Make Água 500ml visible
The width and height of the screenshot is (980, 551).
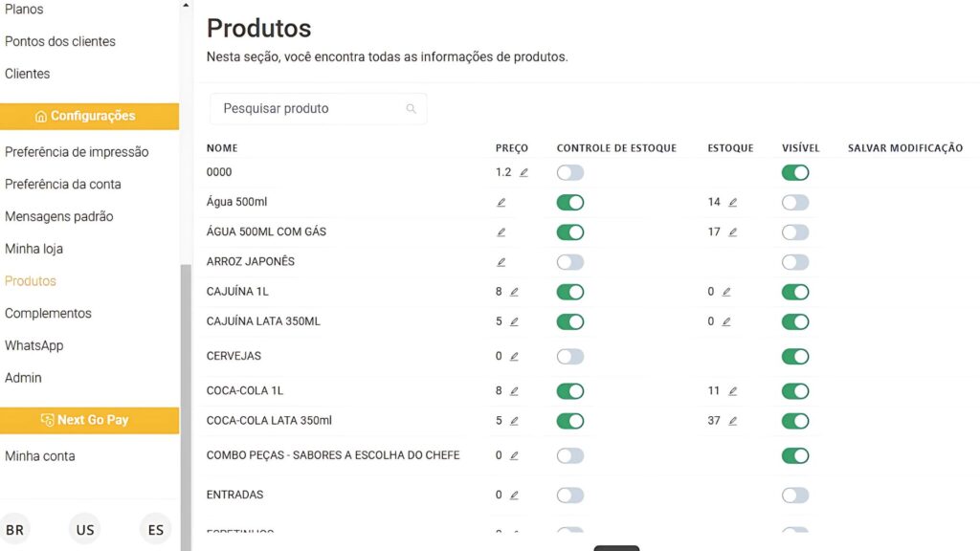[795, 203]
